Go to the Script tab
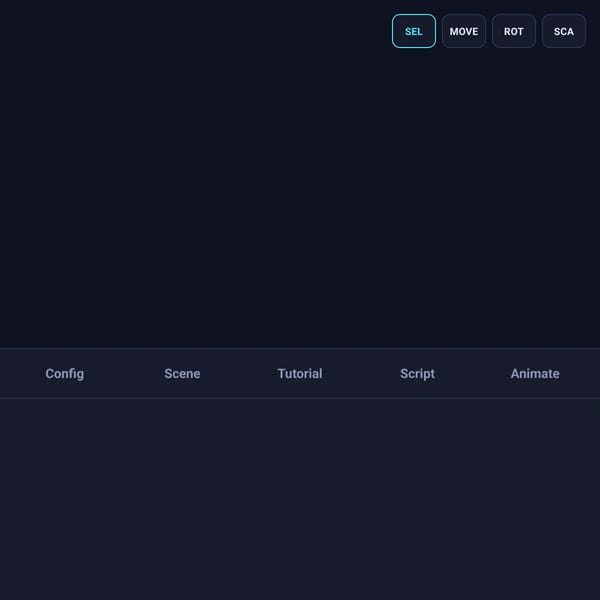The width and height of the screenshot is (600, 600). point(417,373)
